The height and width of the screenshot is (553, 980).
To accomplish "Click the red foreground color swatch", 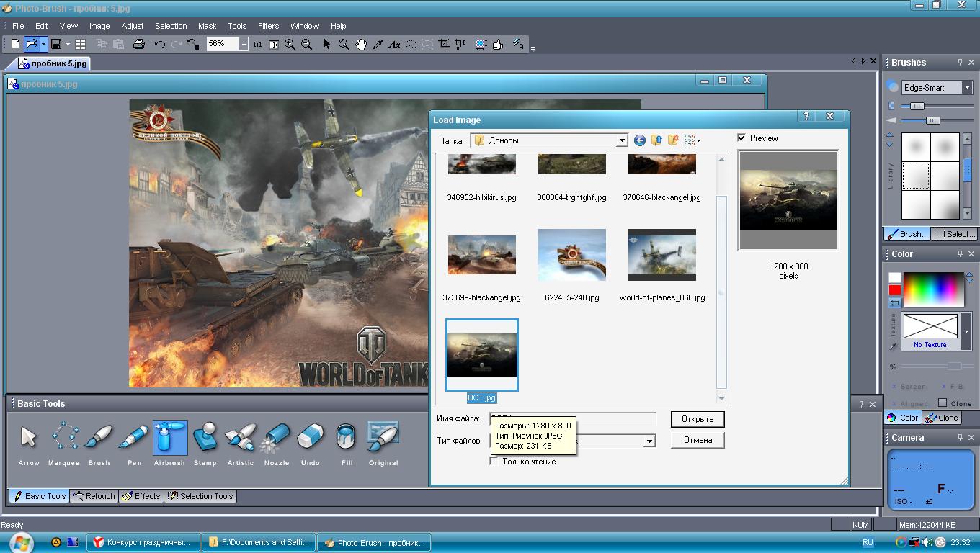I will tap(894, 289).
